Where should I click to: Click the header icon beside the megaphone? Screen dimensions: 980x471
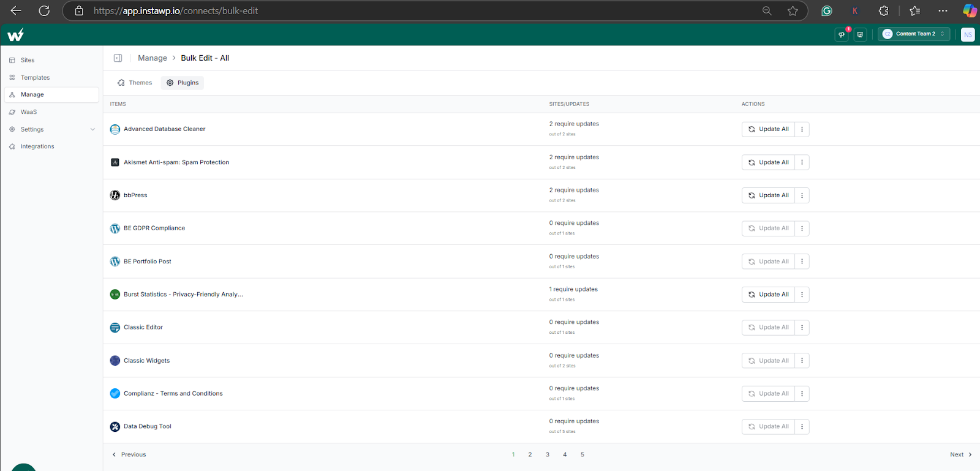tap(860, 34)
